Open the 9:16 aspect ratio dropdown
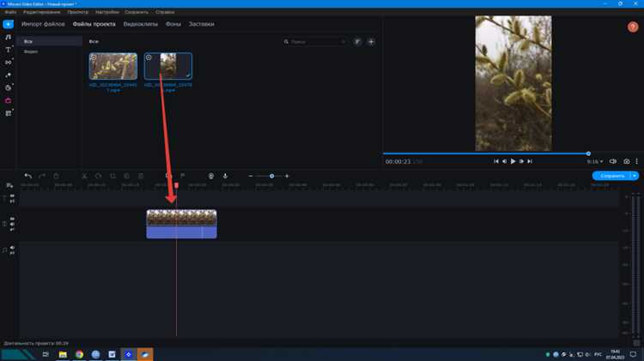644x361 pixels. (594, 161)
